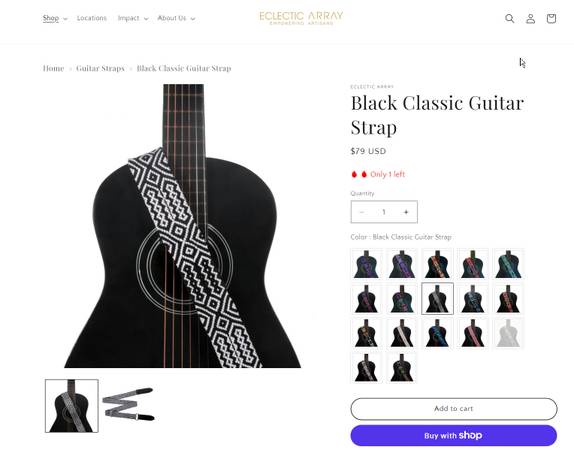Increase quantity with the plus button
The image size is (574, 450).
[x=406, y=212]
